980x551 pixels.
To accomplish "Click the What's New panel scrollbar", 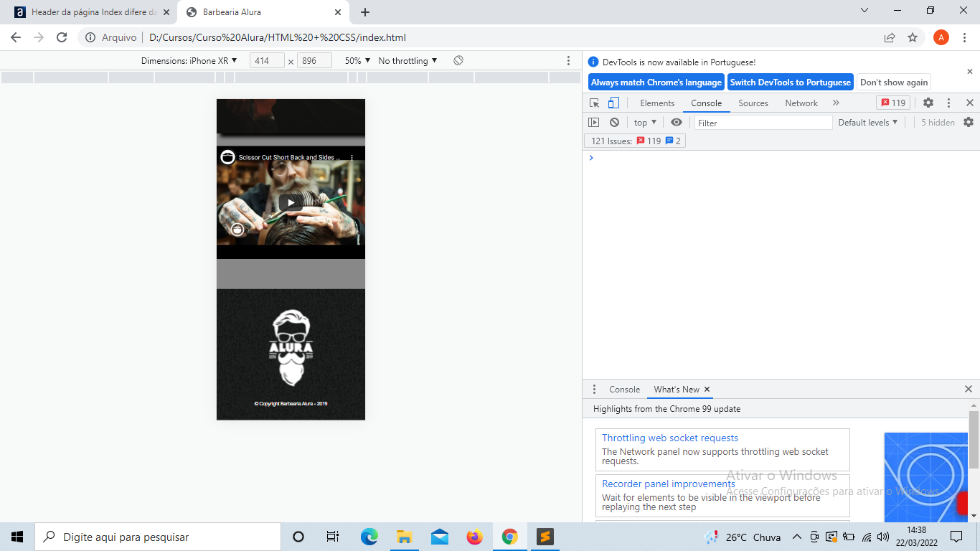I will [974, 439].
